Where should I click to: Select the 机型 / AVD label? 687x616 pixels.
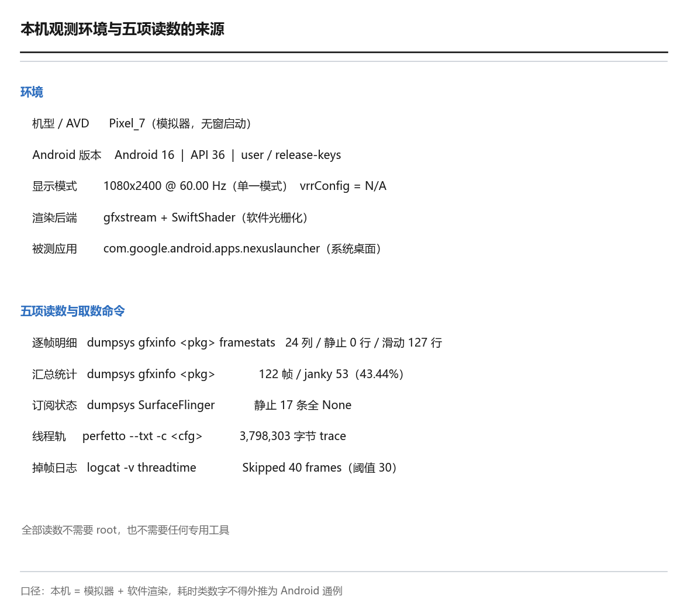tap(60, 123)
